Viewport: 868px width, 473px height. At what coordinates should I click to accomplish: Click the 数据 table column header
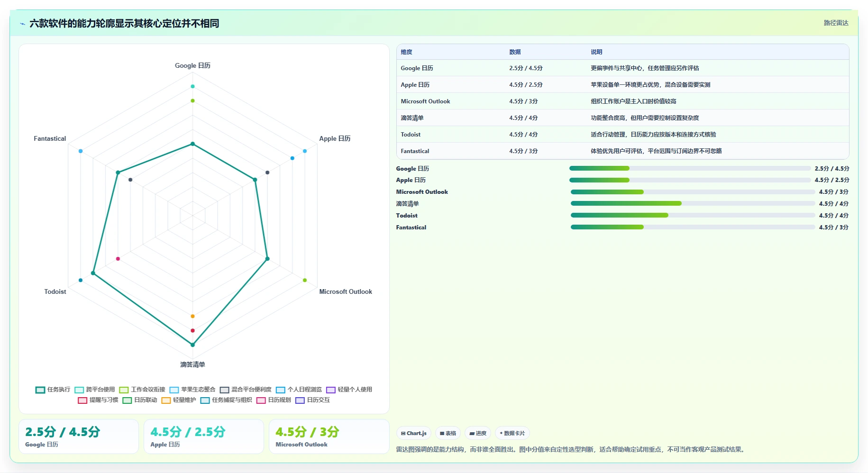(x=515, y=52)
